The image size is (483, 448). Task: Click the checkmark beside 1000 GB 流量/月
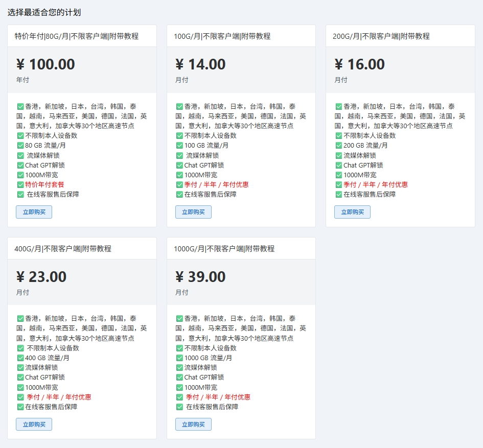(x=179, y=358)
